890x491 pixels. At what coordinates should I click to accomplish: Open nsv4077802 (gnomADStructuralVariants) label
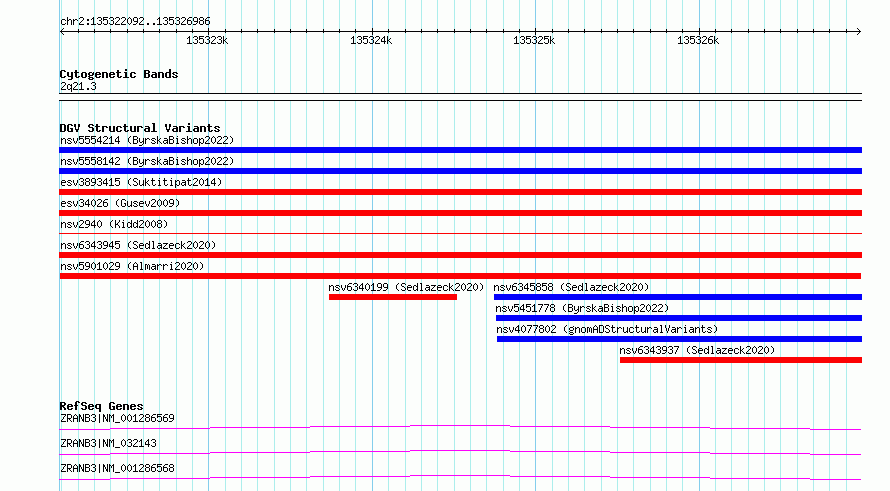pyautogui.click(x=607, y=329)
